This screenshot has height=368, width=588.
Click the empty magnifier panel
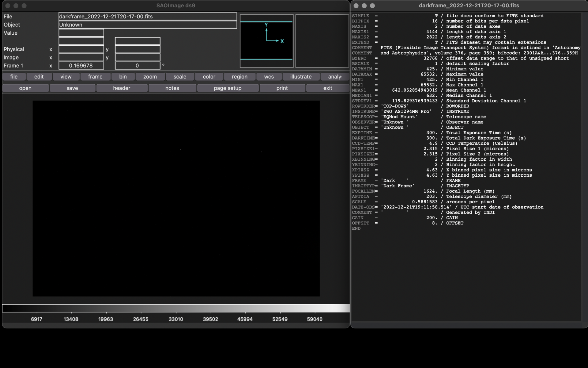(322, 41)
